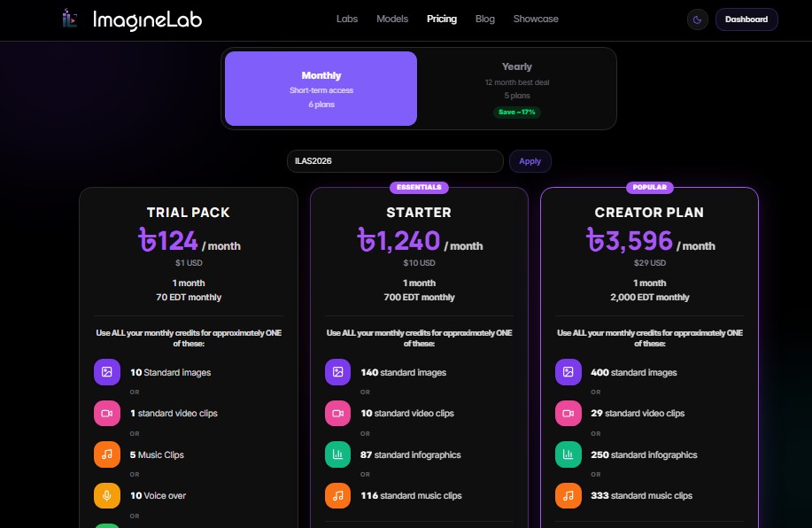Viewport: 812px width, 528px height.
Task: Click "10 Standard images" in Trial Pack
Action: (x=170, y=373)
